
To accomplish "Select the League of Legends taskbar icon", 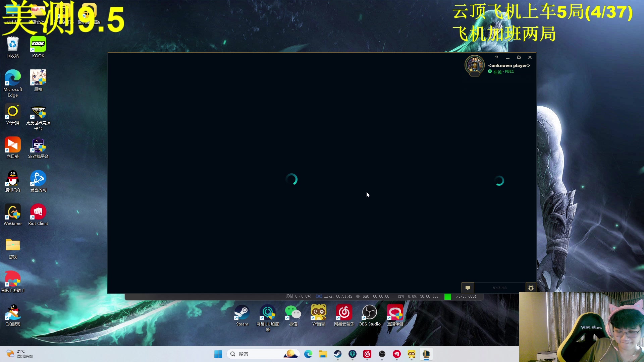I will 426,354.
